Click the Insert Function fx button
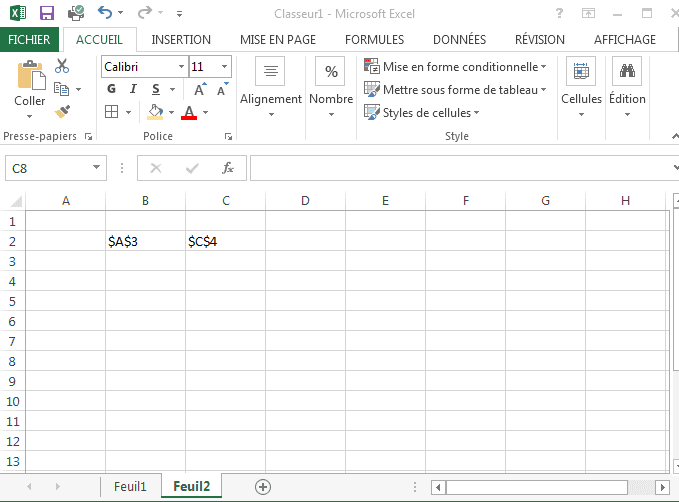Viewport: 679px width, 502px height. [227, 168]
